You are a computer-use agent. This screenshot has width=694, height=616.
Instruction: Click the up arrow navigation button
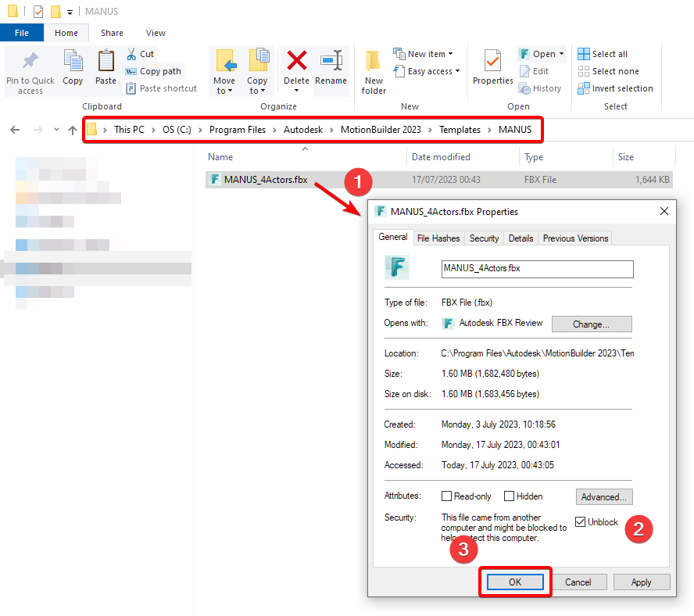tap(73, 130)
